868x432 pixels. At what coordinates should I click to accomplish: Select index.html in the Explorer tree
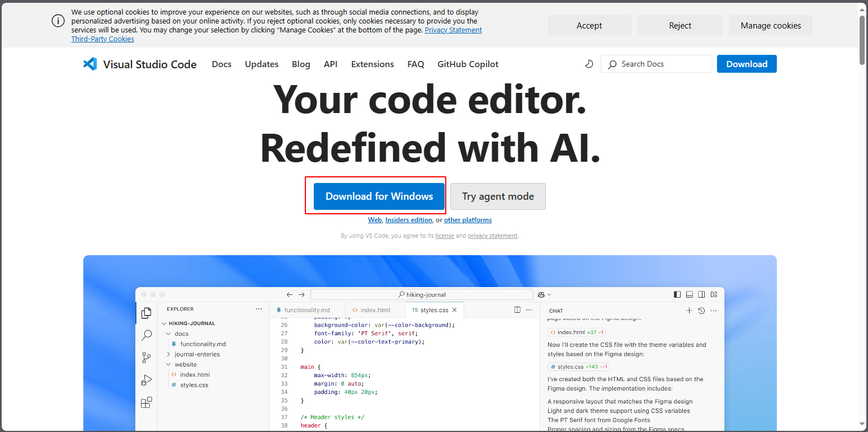[x=191, y=375]
